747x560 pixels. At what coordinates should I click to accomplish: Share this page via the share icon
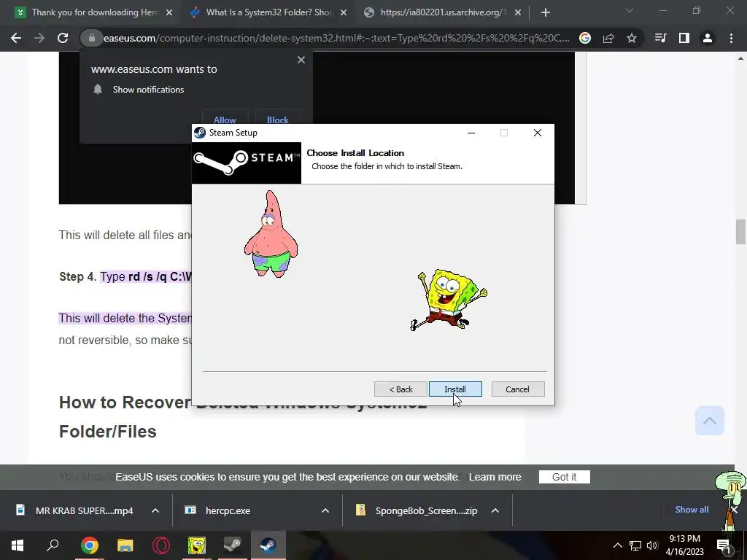point(608,38)
